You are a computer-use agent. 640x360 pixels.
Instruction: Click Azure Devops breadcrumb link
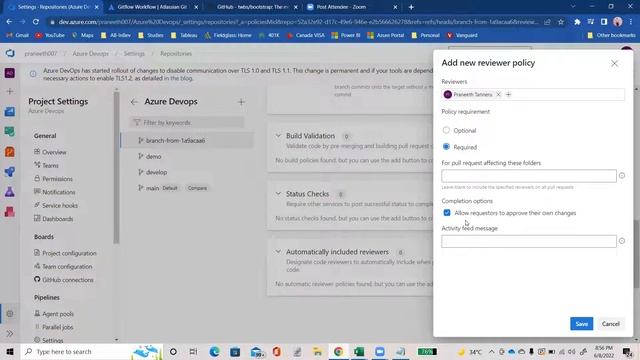91,53
